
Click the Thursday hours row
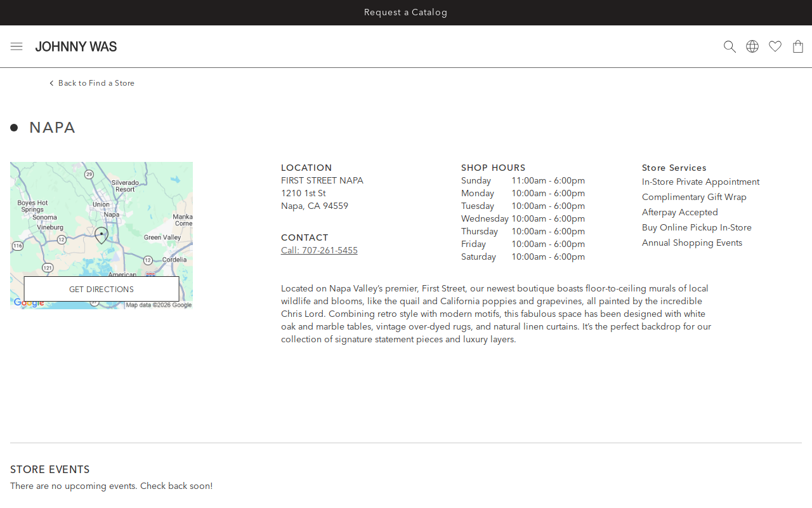click(x=523, y=232)
